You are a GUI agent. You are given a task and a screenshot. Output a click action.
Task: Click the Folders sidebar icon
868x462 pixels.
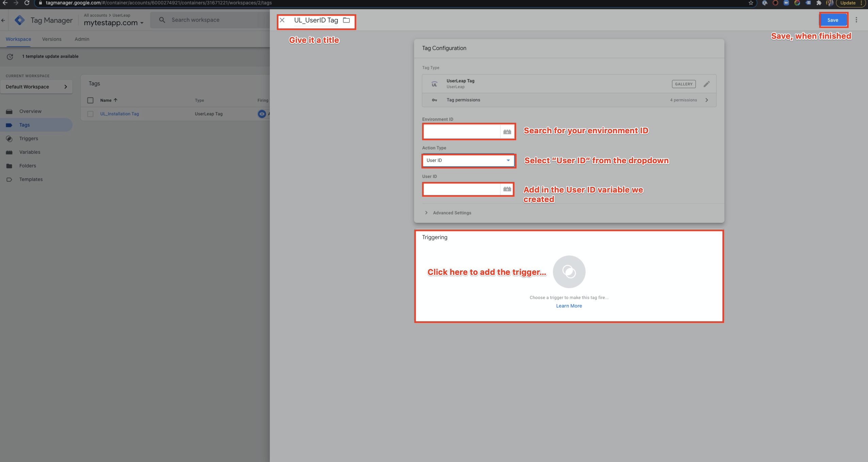(x=9, y=166)
